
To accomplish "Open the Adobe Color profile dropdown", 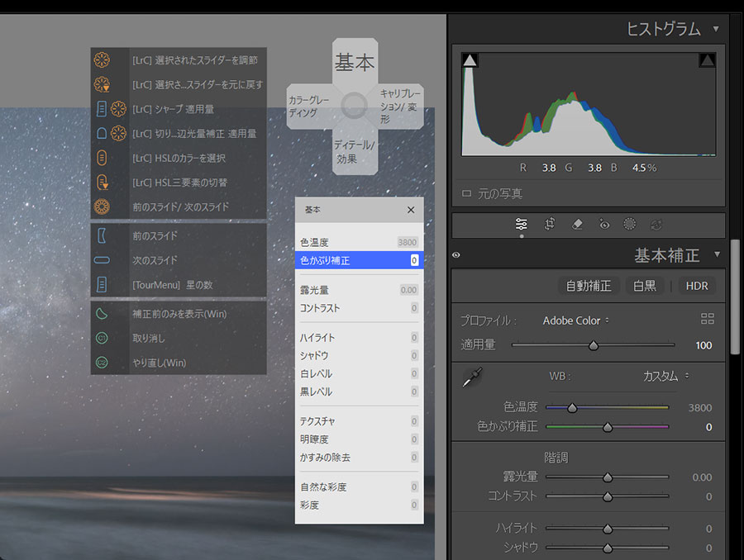I will click(575, 320).
